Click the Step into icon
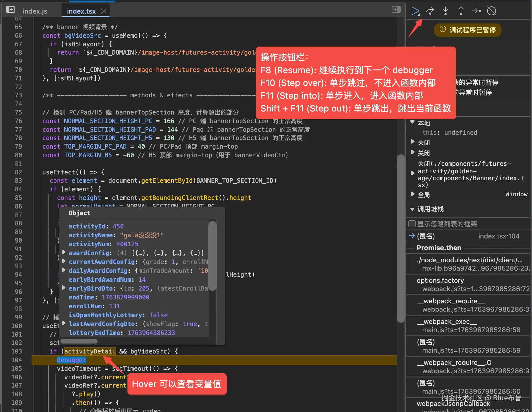This screenshot has height=412, width=532. (x=446, y=11)
